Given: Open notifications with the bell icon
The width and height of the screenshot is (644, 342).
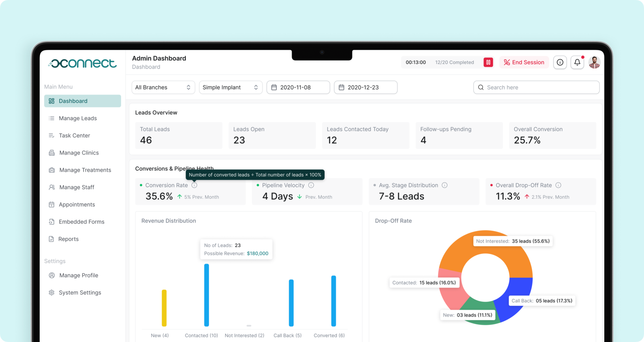Looking at the screenshot, I should 577,62.
